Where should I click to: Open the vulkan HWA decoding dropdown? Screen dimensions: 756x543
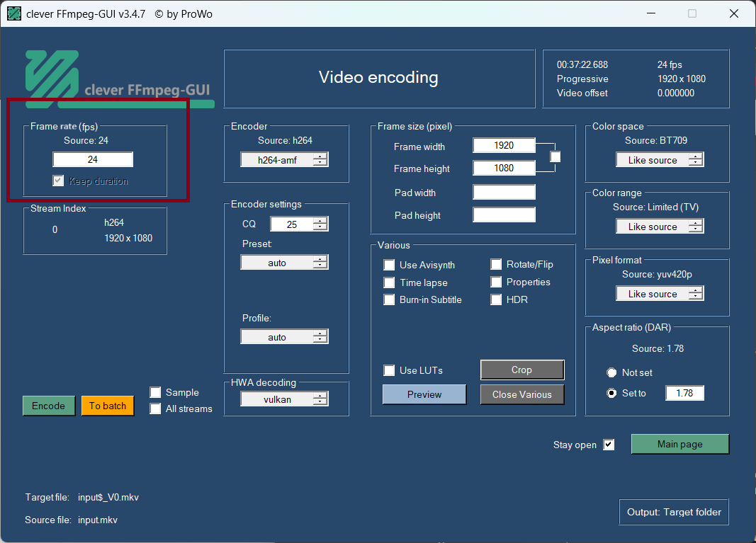tap(284, 399)
